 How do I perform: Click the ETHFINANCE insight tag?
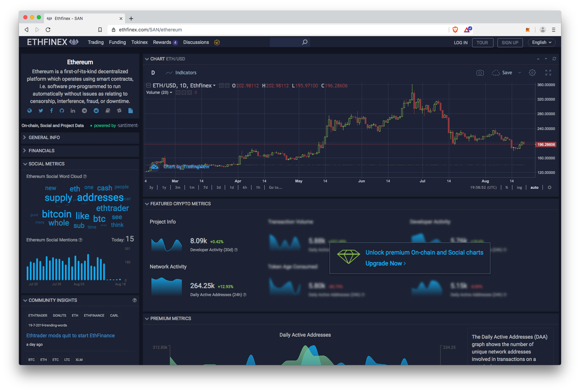point(94,316)
